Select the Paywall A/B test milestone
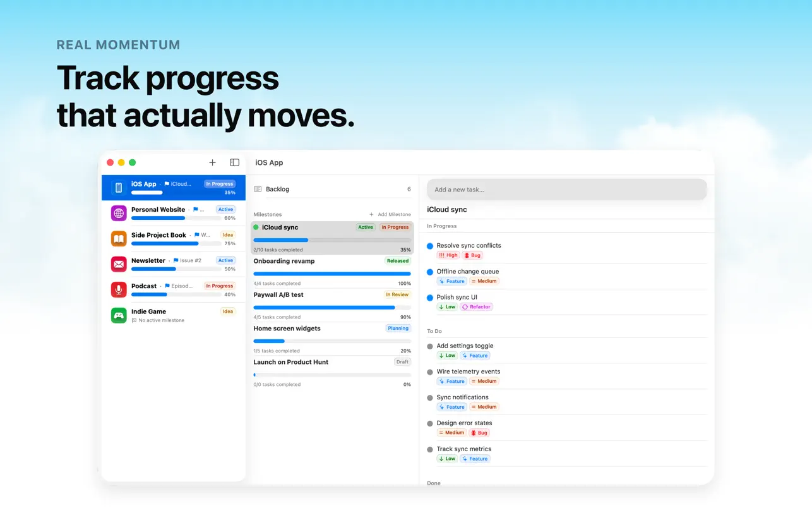 point(332,305)
